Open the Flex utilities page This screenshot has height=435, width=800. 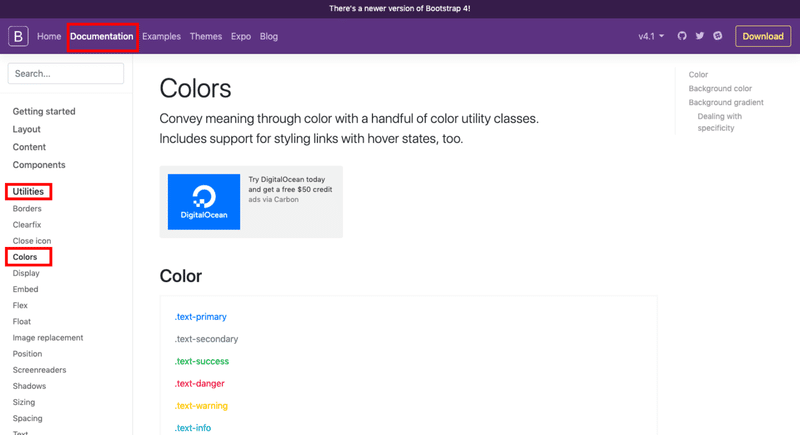pyautogui.click(x=20, y=305)
